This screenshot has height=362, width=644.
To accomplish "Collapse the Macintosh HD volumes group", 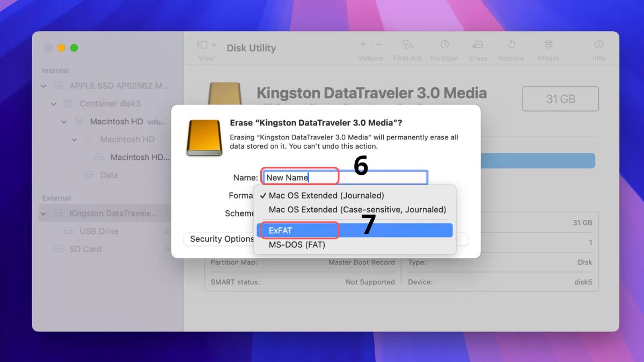I will [x=64, y=122].
